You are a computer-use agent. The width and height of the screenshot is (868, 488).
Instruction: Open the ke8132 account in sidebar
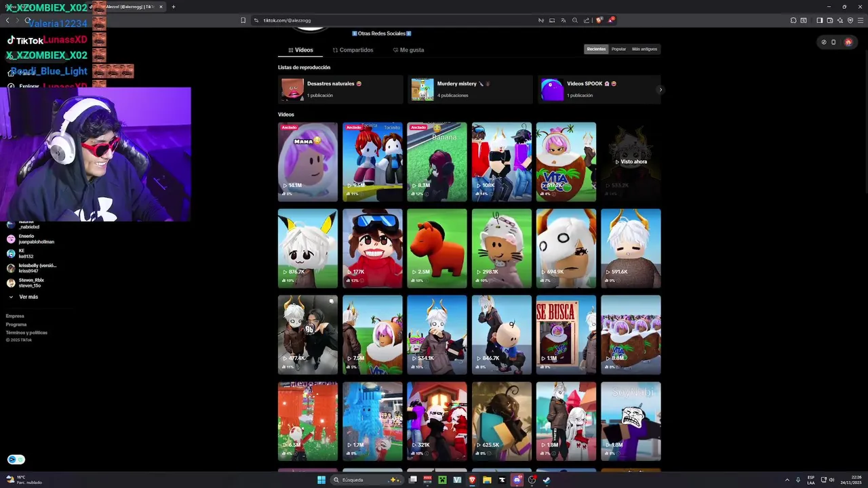tap(20, 253)
